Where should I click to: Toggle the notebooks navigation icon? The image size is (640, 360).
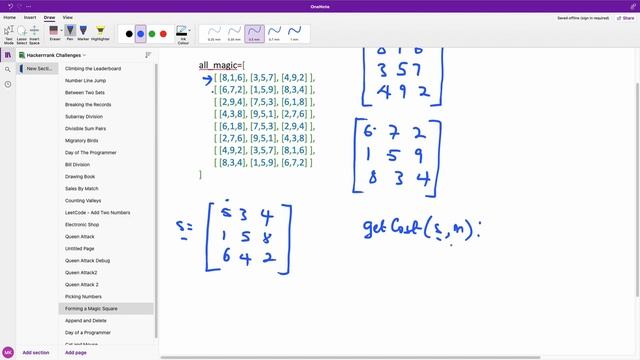click(8, 55)
